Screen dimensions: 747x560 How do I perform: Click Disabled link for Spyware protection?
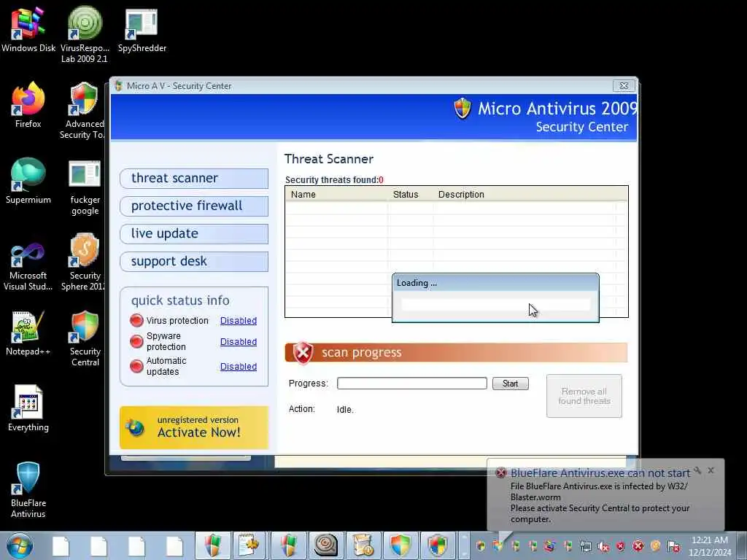(x=239, y=341)
